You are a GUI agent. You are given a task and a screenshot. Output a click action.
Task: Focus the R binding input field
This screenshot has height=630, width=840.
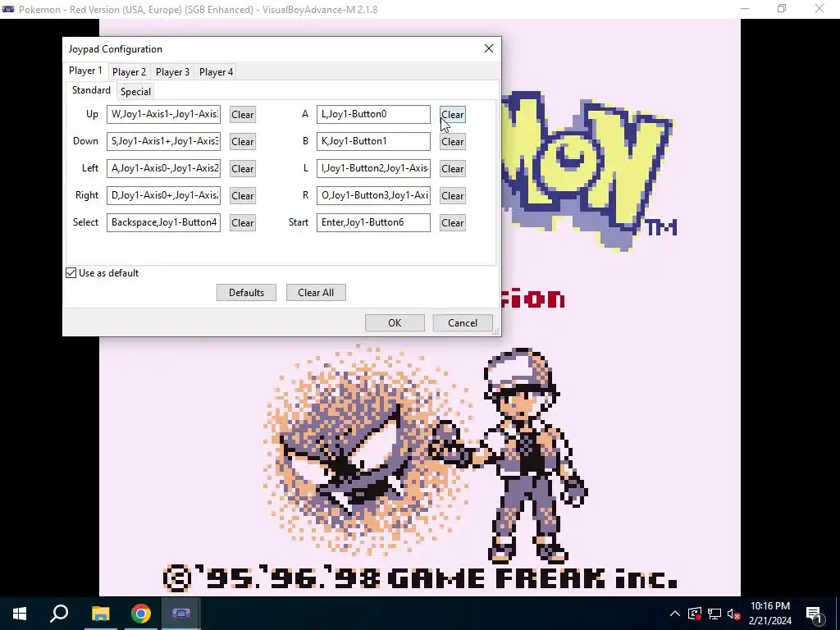pos(373,195)
